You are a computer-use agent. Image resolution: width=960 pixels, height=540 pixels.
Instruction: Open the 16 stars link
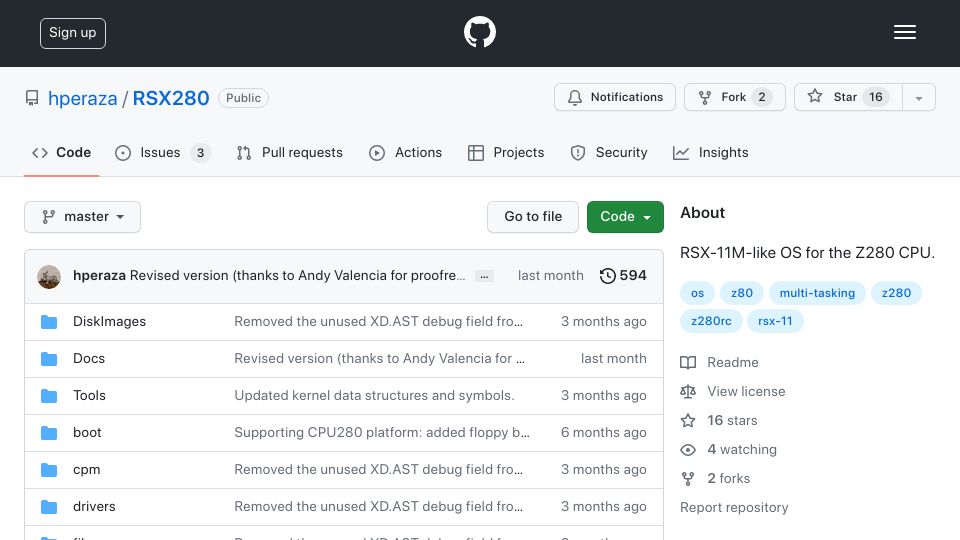click(x=732, y=421)
